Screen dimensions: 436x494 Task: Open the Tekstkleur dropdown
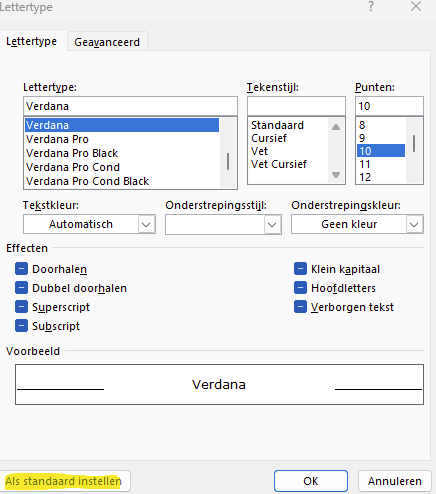coord(89,224)
